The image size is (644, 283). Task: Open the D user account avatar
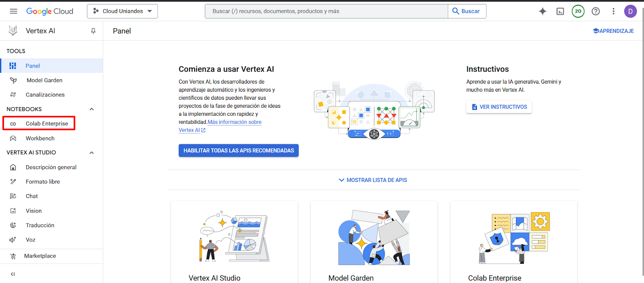pos(630,11)
